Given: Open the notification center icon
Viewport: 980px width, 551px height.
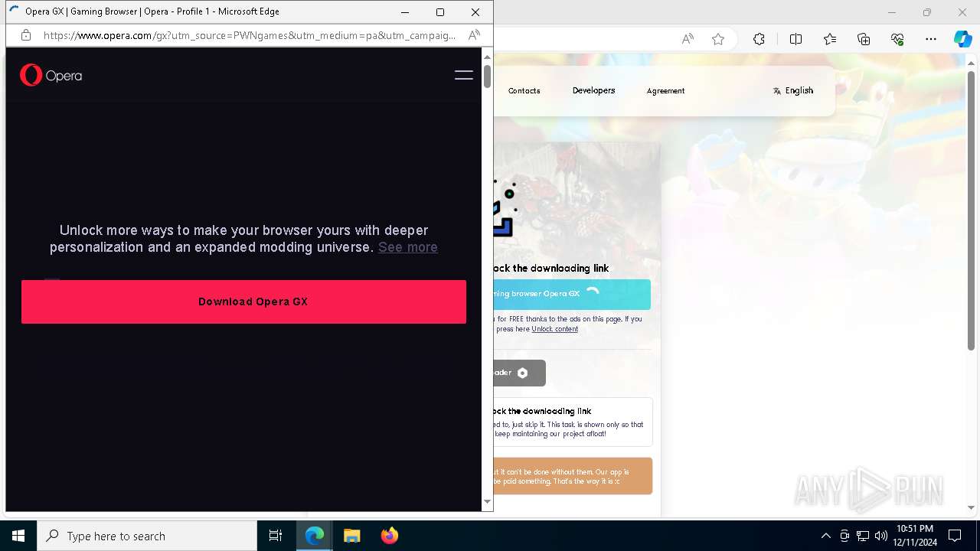Looking at the screenshot, I should click(x=955, y=536).
